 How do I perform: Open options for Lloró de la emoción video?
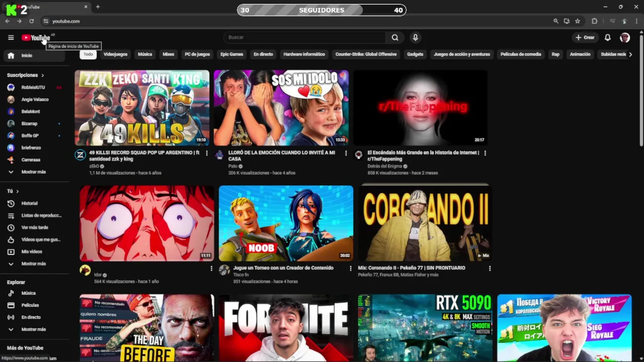coord(346,153)
